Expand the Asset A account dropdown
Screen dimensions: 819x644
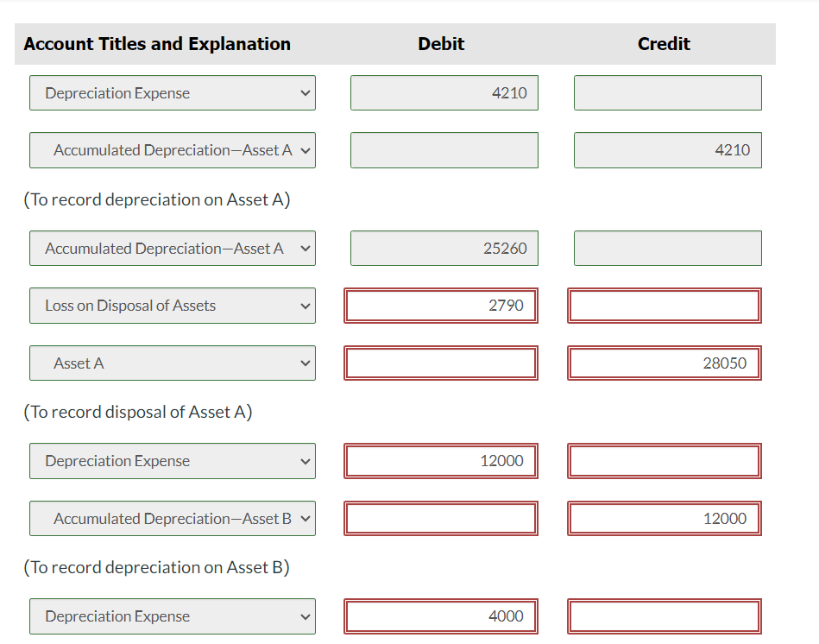coord(173,363)
